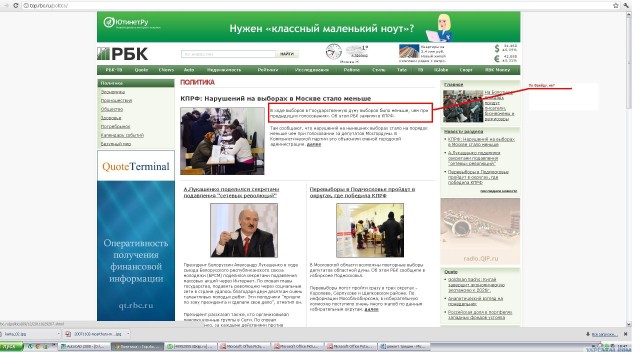Viewport: 640px width, 360px height.
Task: Open Перевыборы в Подмосковье link in right list
Action: pyautogui.click(x=478, y=177)
